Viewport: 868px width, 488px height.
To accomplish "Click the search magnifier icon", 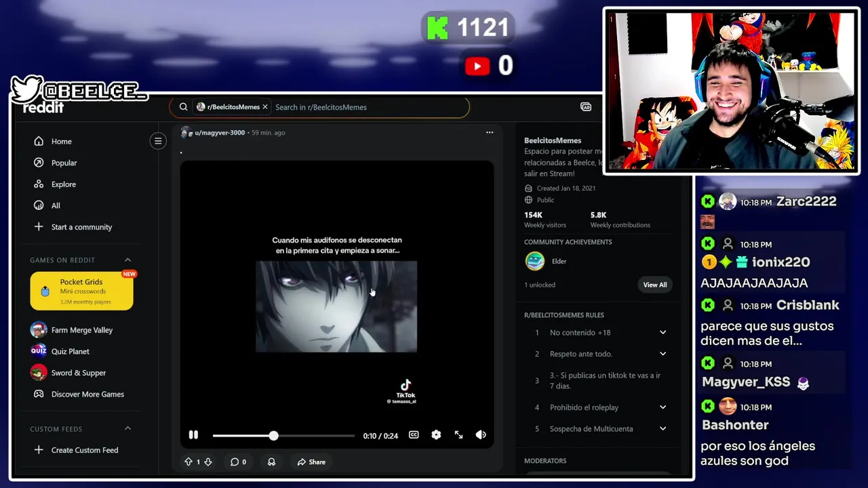I will click(183, 107).
